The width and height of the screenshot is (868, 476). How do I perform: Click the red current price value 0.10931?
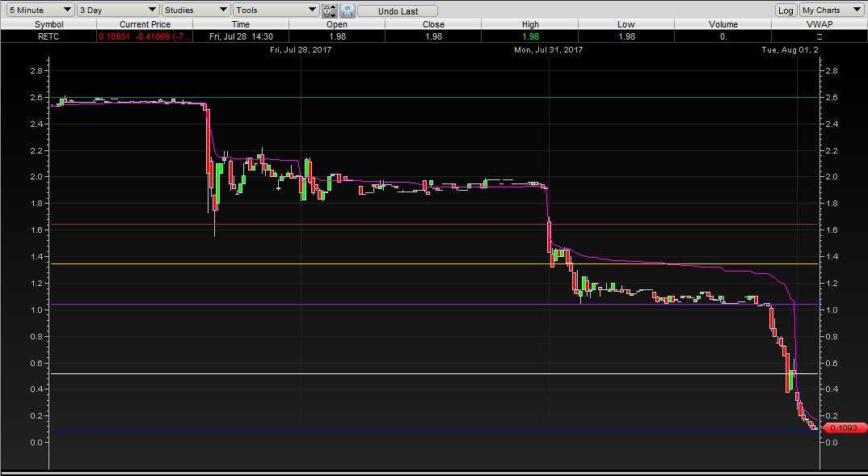pyautogui.click(x=115, y=36)
